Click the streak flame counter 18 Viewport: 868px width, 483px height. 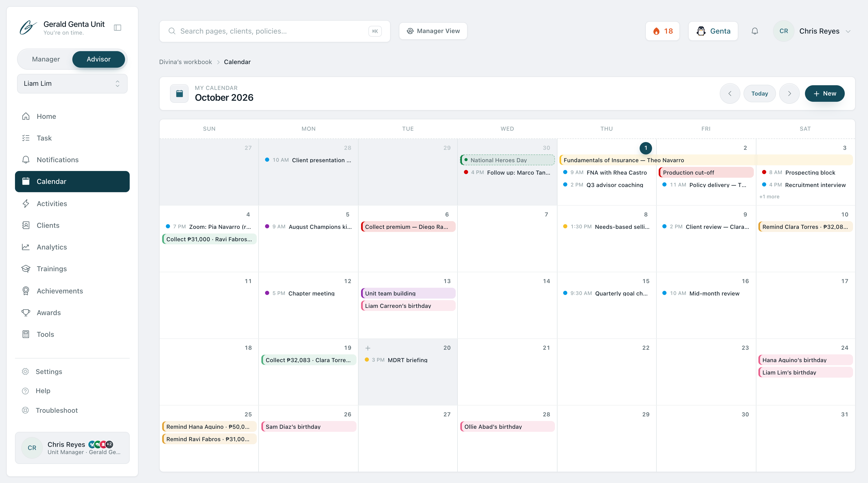click(662, 31)
